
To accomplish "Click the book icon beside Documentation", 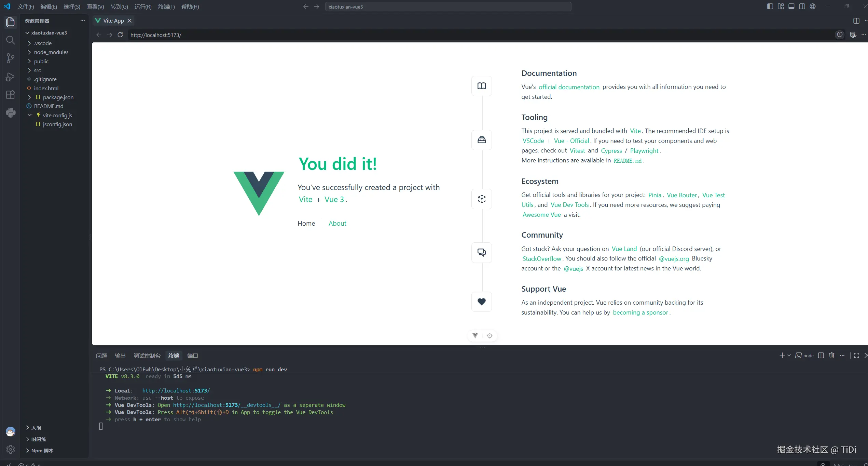I will pyautogui.click(x=482, y=86).
